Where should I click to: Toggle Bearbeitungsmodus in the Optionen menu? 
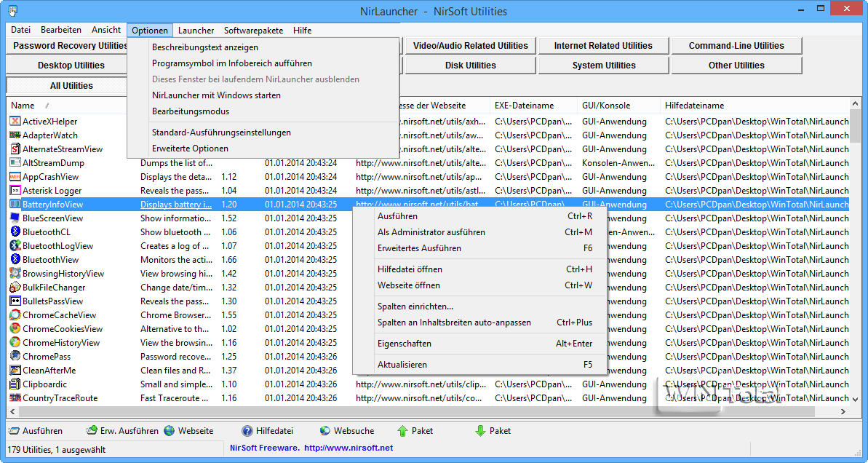tap(190, 111)
